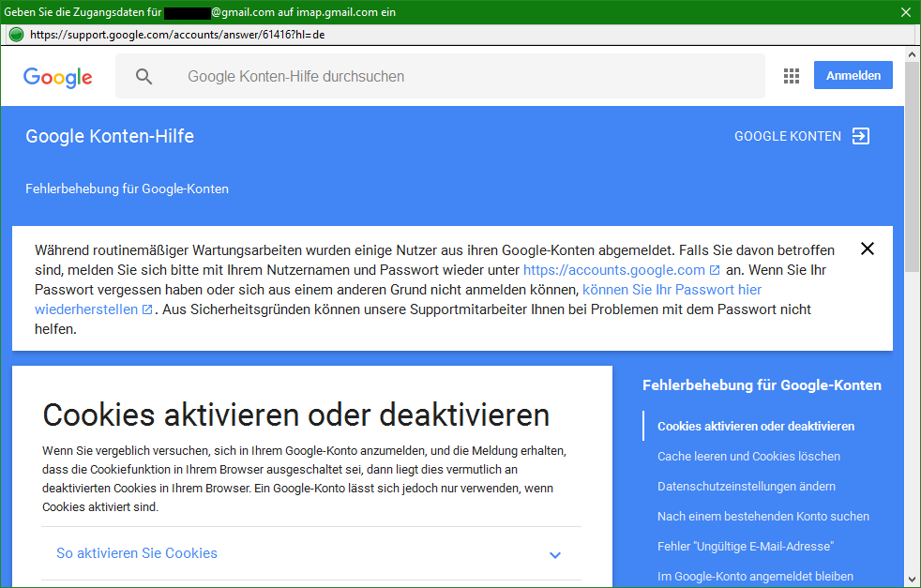Click the Google Konten sign-in arrow icon
Screen dimensions: 921x588
click(x=860, y=137)
